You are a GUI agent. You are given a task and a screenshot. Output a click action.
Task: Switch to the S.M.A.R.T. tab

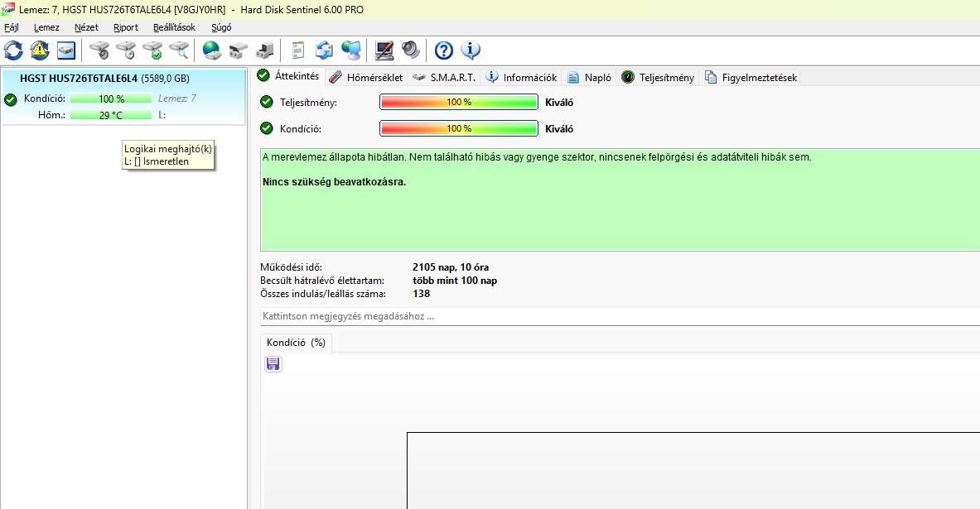coord(444,78)
